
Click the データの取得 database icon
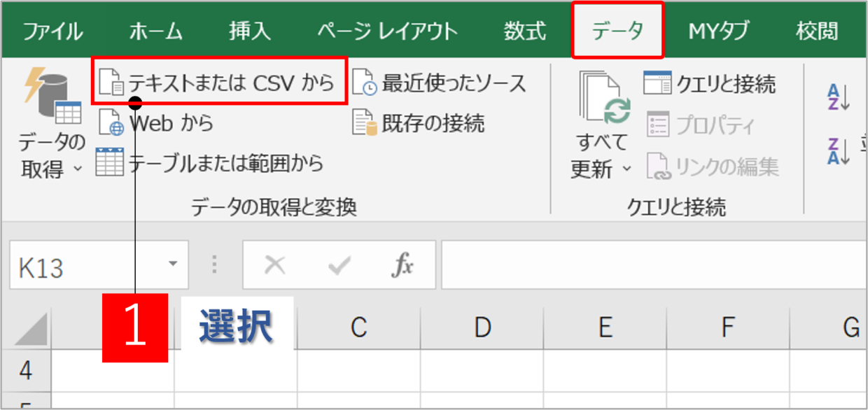coord(52,97)
